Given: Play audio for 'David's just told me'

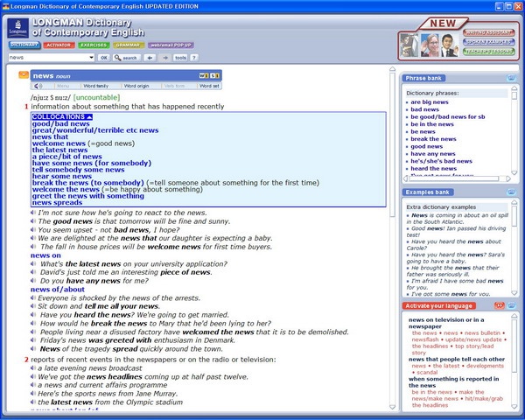Looking at the screenshot, I should (x=33, y=272).
